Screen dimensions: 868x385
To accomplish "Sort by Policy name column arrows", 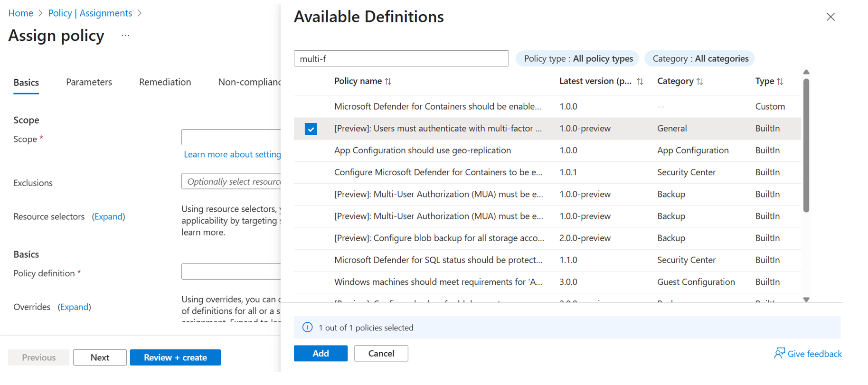I will (388, 82).
